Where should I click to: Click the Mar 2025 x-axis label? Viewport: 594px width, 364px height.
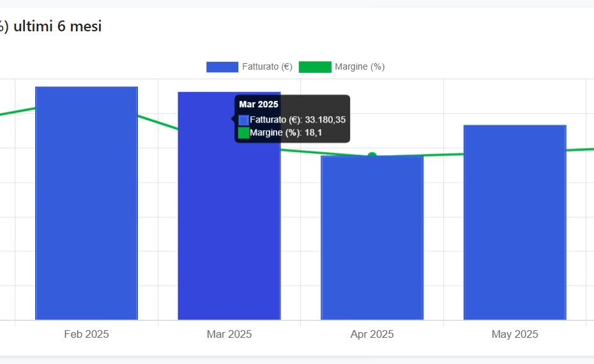tap(229, 334)
